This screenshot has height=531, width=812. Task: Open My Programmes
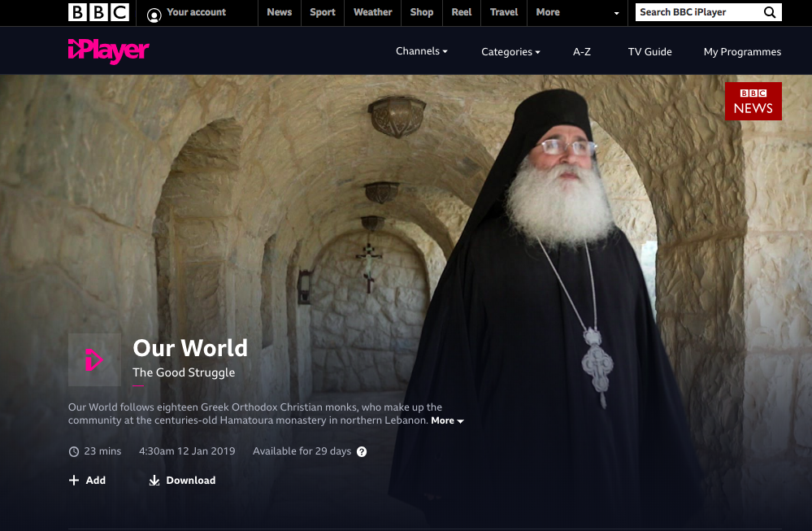(742, 52)
